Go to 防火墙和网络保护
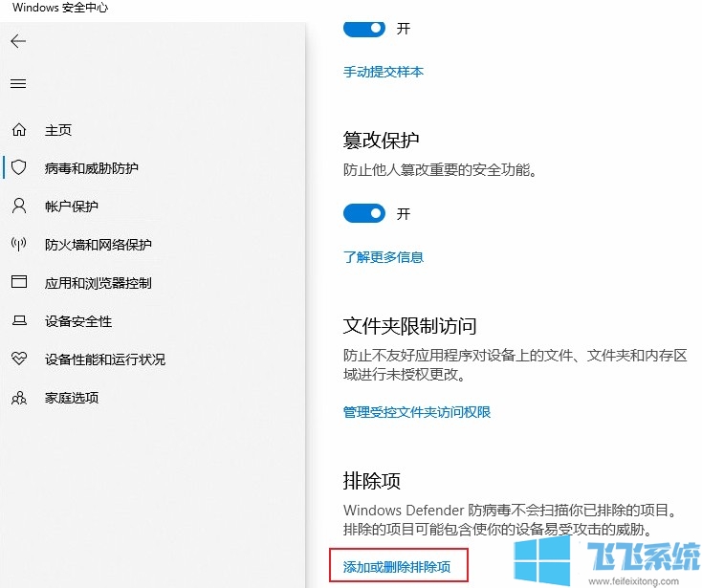Image resolution: width=702 pixels, height=588 pixels. pos(99,245)
